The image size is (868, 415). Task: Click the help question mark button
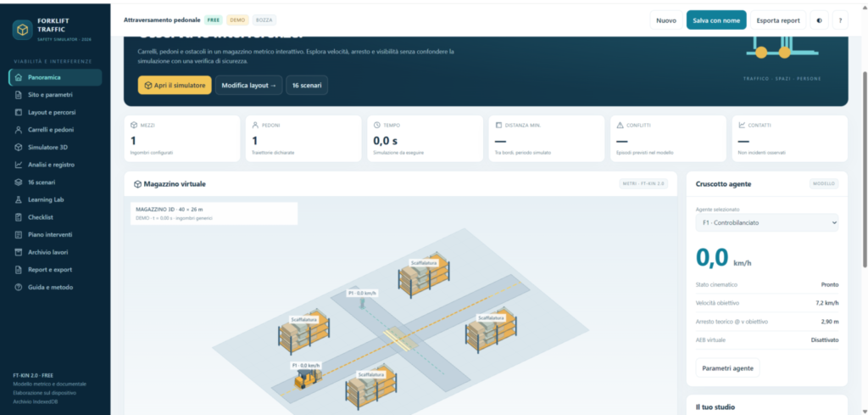pyautogui.click(x=840, y=20)
